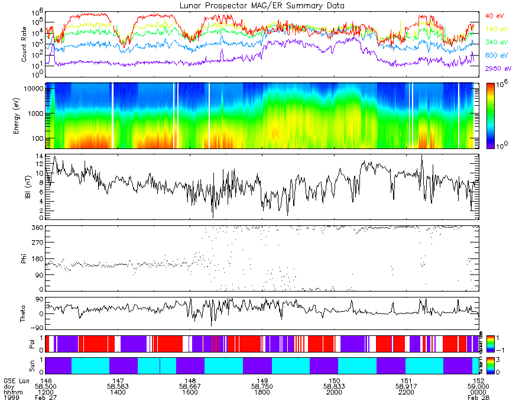Viewport: 532px width, 414px height.
Task: Click the '270' tick on the Phi axis
Action: click(x=37, y=242)
